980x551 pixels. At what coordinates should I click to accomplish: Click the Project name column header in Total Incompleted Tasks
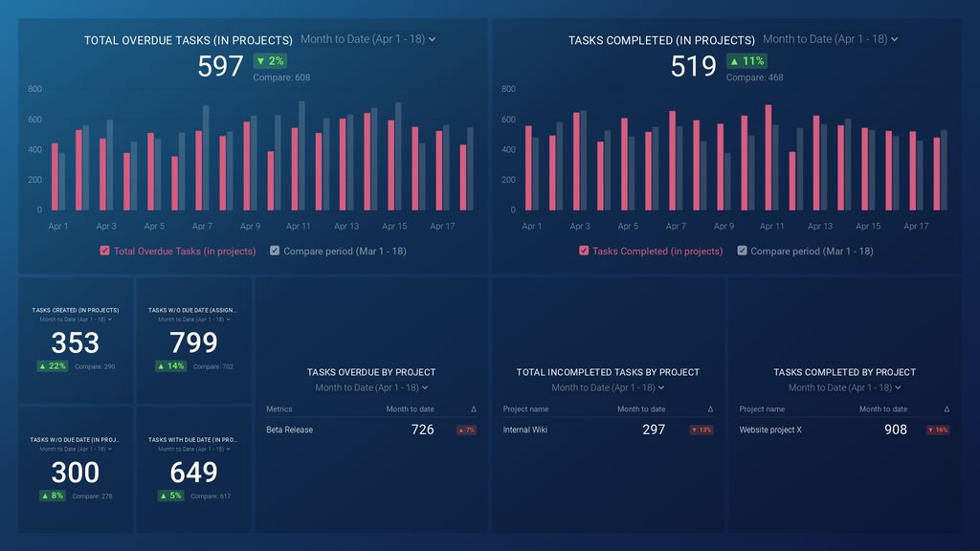point(525,409)
